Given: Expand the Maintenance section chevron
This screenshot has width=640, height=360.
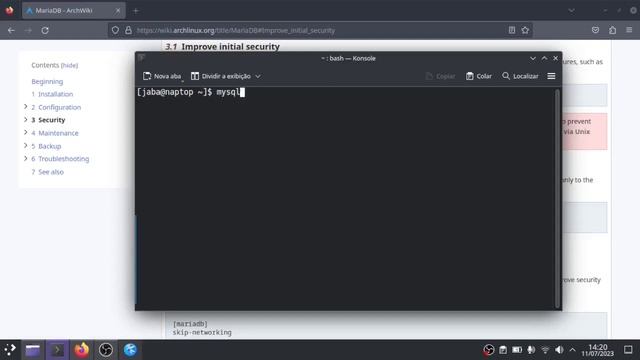Looking at the screenshot, I should point(26,133).
